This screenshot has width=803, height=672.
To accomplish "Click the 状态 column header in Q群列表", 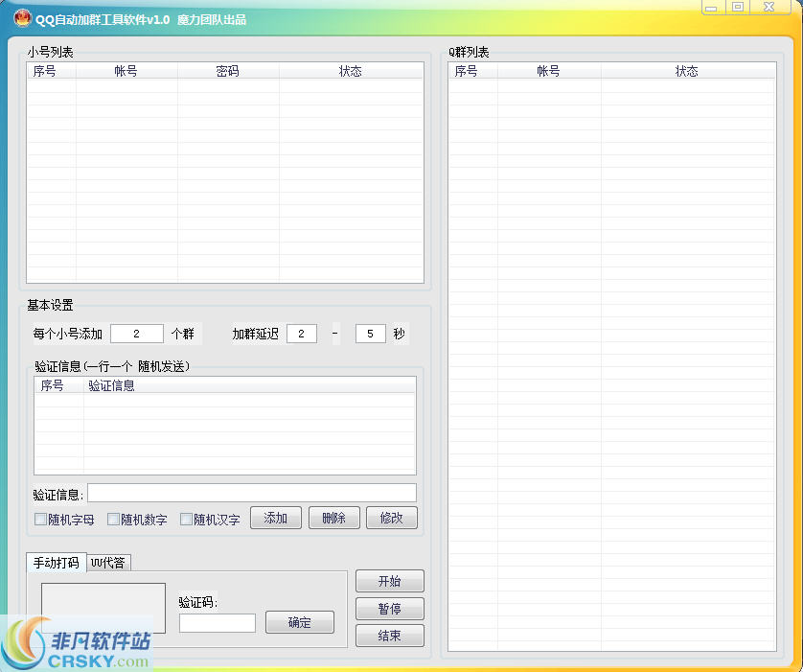I will click(687, 69).
